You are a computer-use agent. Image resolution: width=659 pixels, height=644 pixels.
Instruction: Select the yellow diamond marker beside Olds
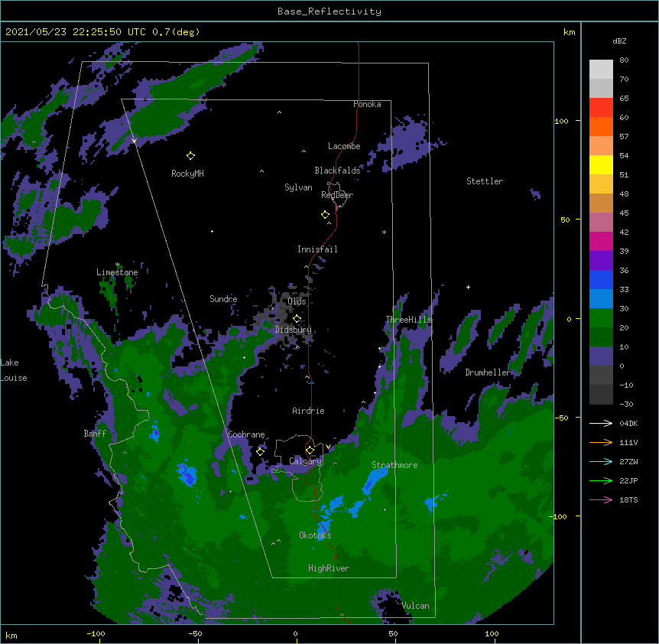[x=297, y=319]
